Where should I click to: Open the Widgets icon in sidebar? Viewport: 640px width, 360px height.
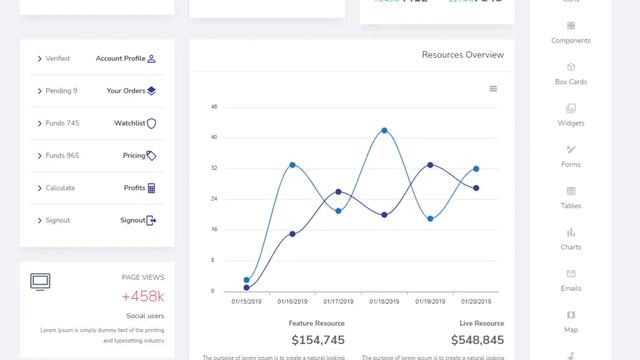(571, 108)
